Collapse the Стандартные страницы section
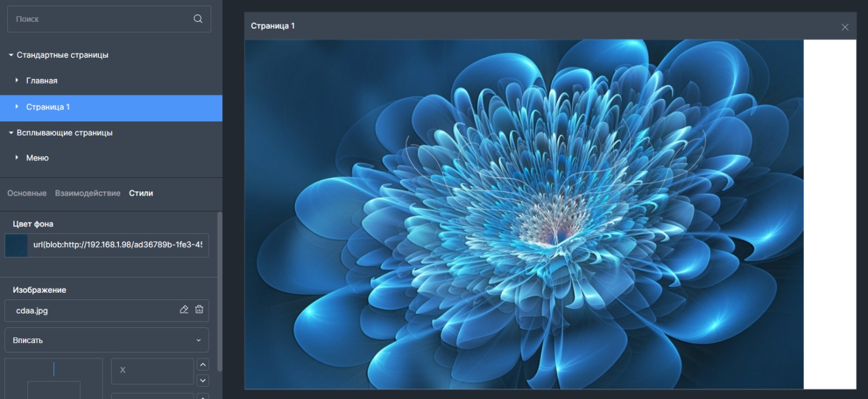Image resolution: width=868 pixels, height=399 pixels. click(11, 55)
